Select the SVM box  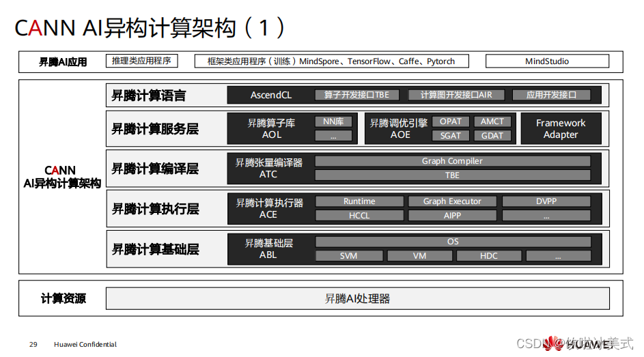[x=349, y=256]
